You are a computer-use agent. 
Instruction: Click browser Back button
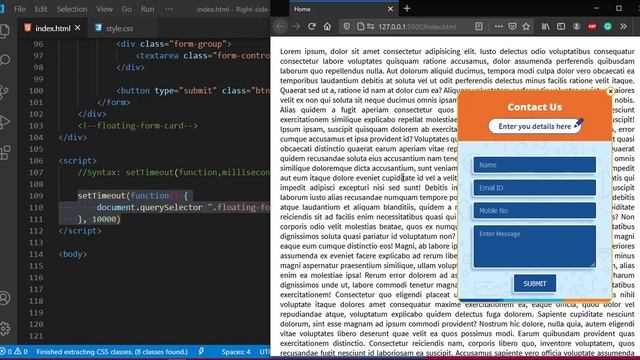point(280,27)
